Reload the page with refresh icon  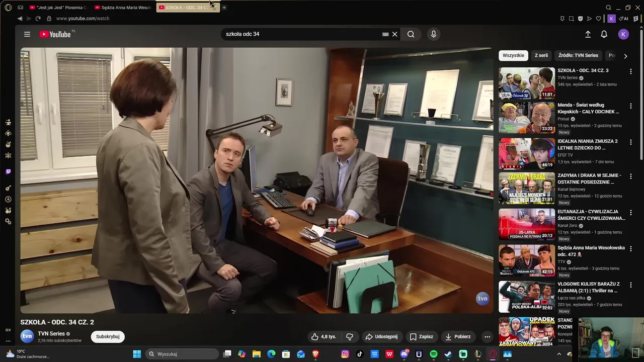[38, 19]
